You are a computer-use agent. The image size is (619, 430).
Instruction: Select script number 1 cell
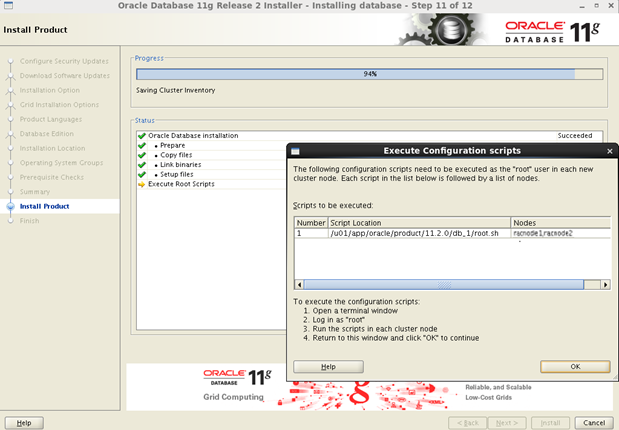click(x=311, y=233)
